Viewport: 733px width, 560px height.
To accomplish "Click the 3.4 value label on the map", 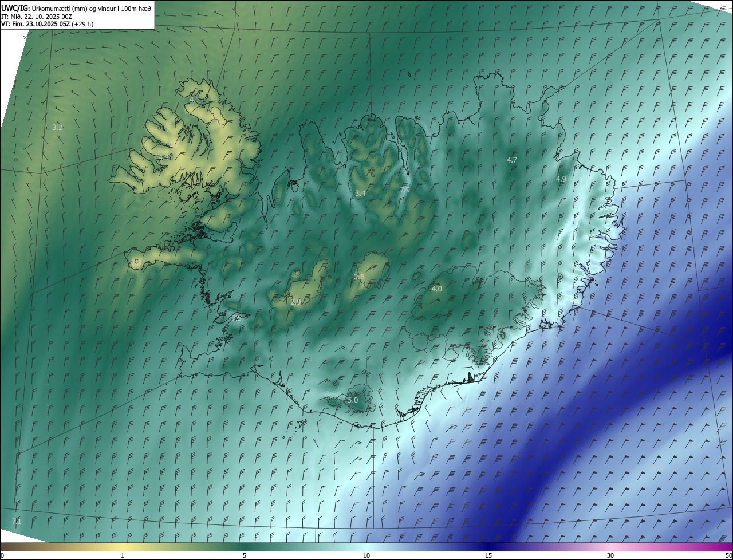I will pos(360,194).
